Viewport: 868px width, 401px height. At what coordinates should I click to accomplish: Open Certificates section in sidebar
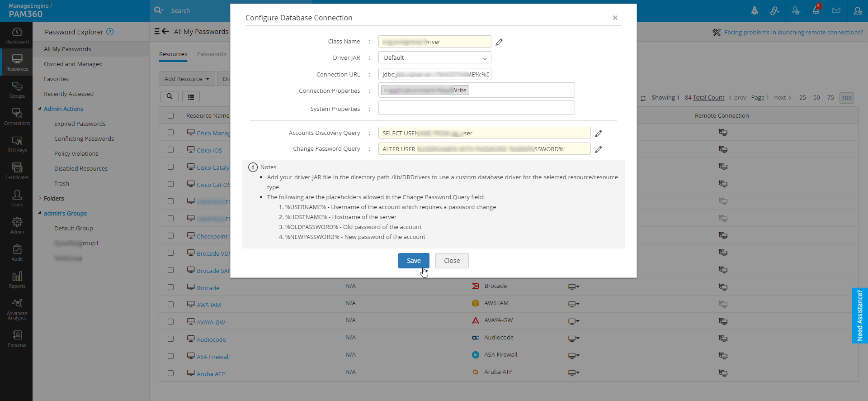tap(17, 171)
